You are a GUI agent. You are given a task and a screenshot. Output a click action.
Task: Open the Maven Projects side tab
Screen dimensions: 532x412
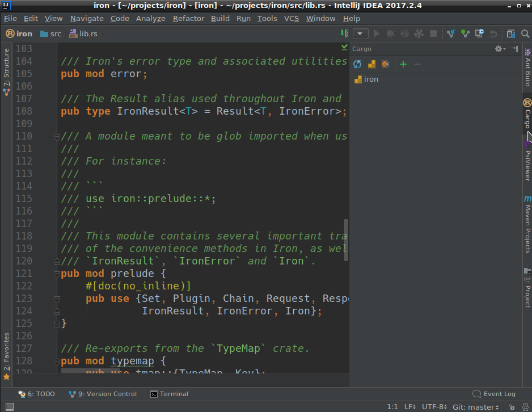click(527, 224)
